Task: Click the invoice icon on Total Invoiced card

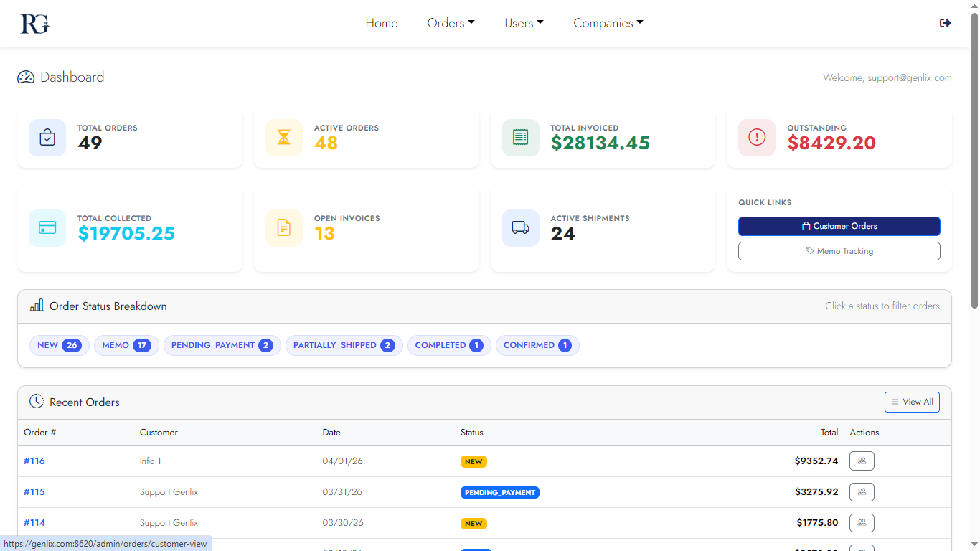Action: (x=520, y=137)
